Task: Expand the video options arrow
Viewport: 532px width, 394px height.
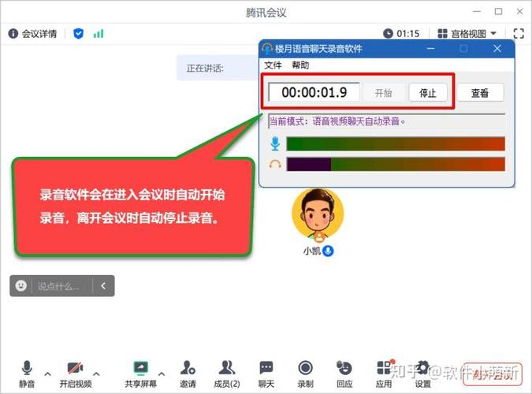Action: point(96,374)
